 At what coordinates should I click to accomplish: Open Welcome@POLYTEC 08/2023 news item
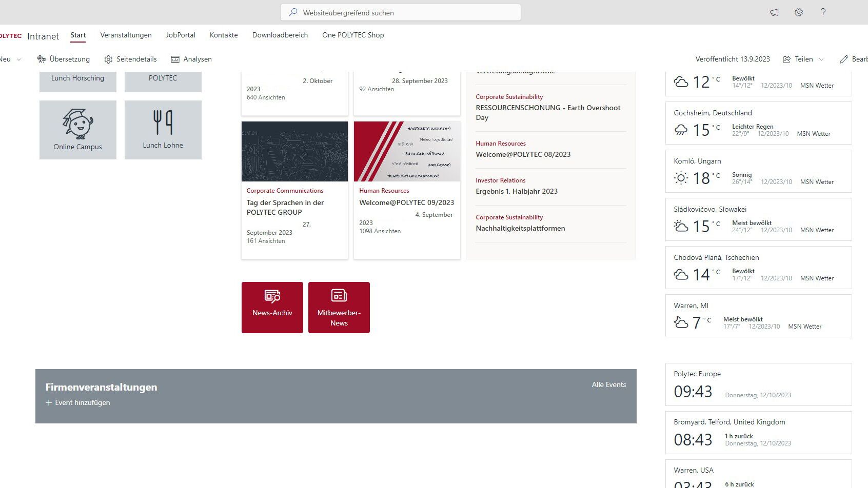[523, 154]
